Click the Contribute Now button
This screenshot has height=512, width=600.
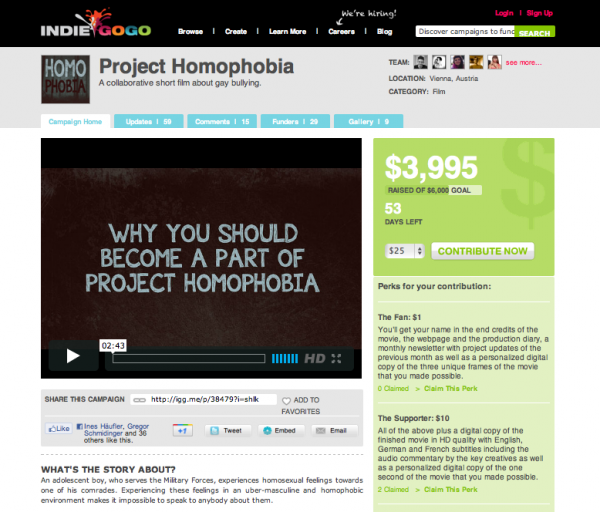tap(483, 251)
